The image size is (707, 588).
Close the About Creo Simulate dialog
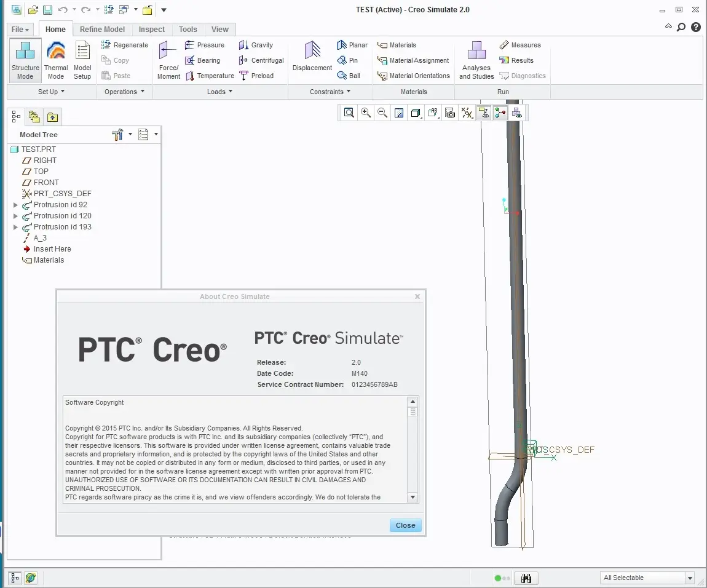tap(405, 525)
